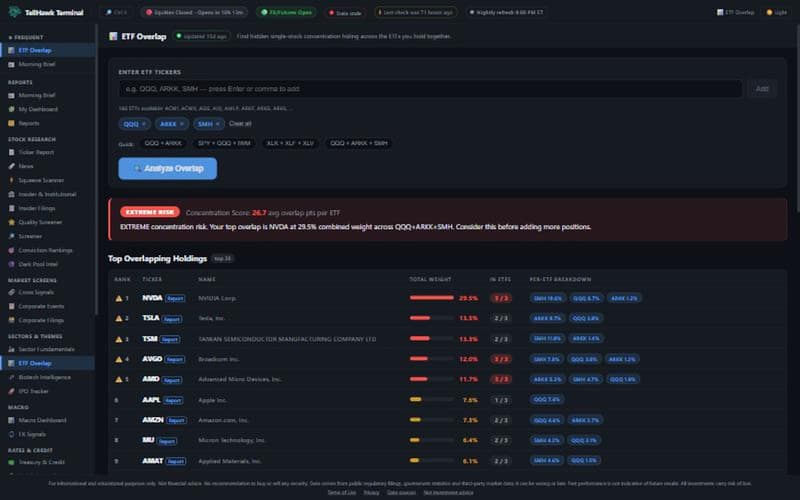
Task: Click the Cross Signals icon
Action: (x=11, y=292)
